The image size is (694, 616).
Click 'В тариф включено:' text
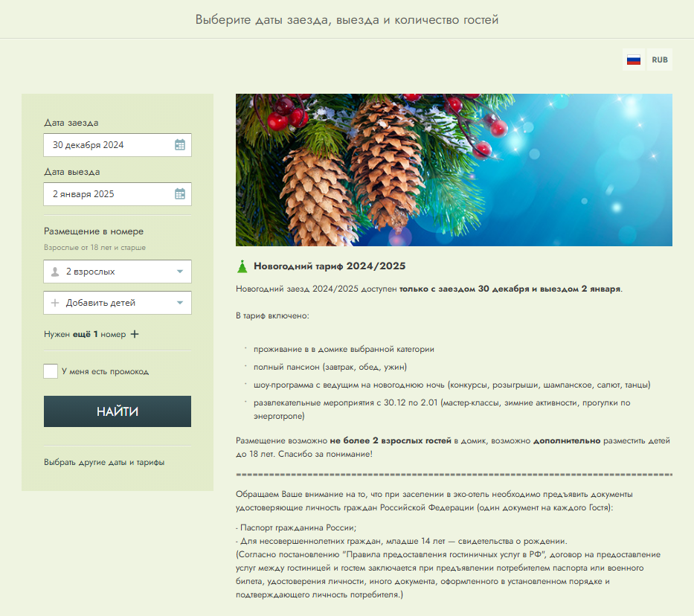pyautogui.click(x=272, y=315)
